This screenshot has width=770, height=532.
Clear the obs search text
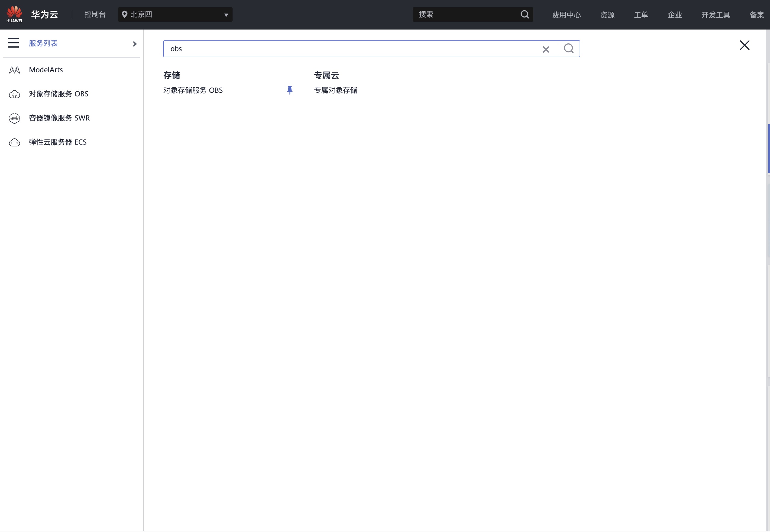pyautogui.click(x=545, y=49)
